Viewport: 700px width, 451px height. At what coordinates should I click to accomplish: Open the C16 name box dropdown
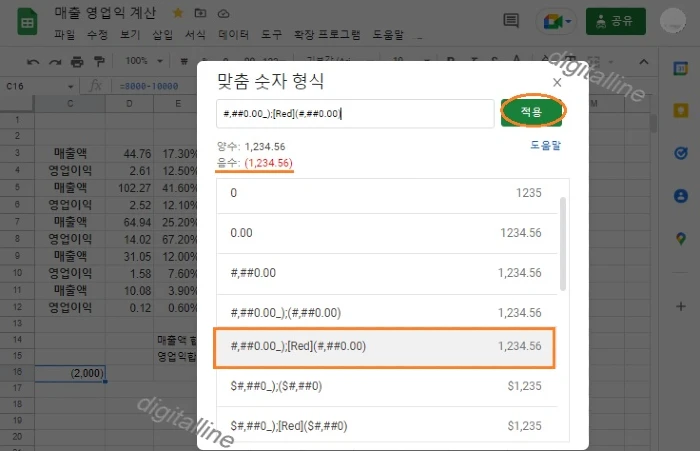tap(71, 86)
